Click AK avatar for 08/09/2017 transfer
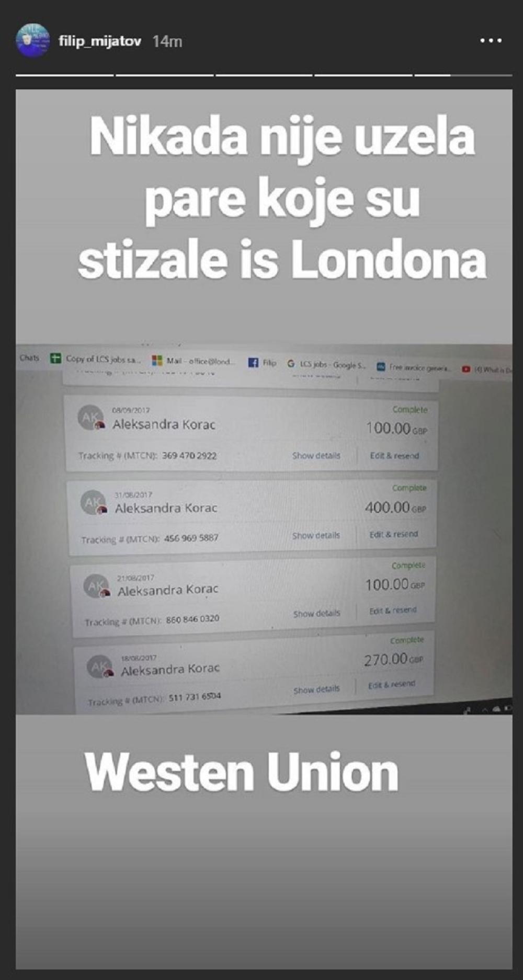The width and height of the screenshot is (523, 980). [91, 418]
